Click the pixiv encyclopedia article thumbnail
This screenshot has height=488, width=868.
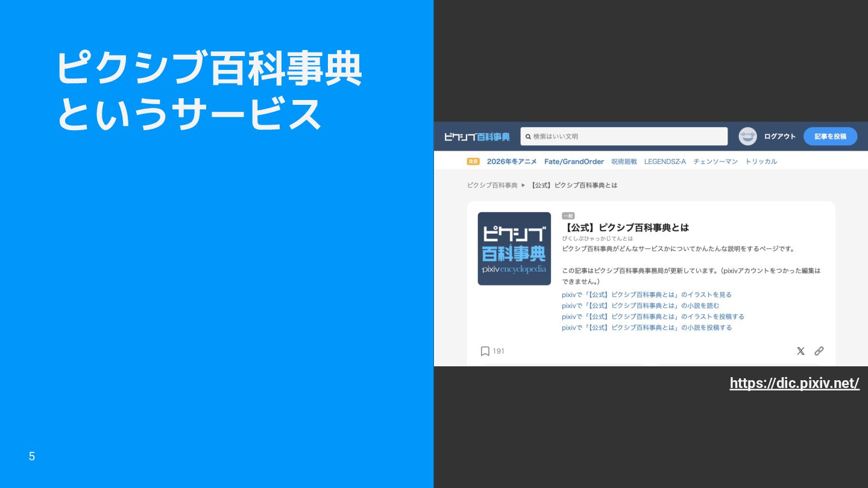(x=514, y=248)
